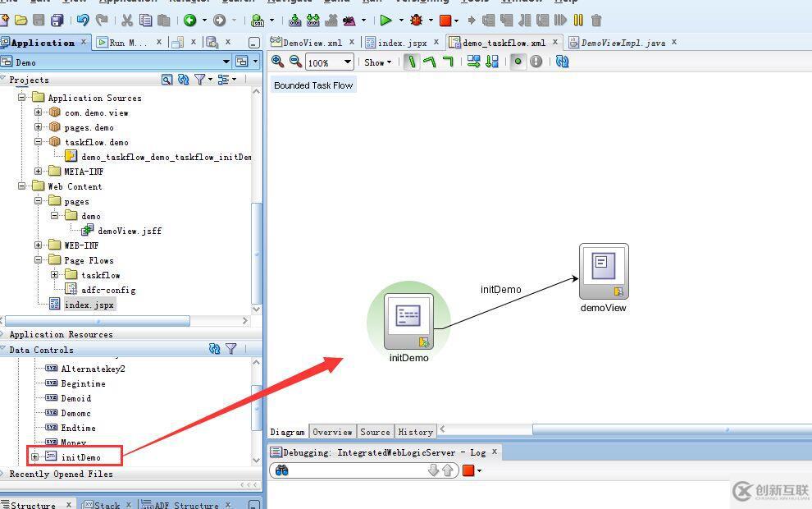Copy using the double-page toolbar icon

146,21
